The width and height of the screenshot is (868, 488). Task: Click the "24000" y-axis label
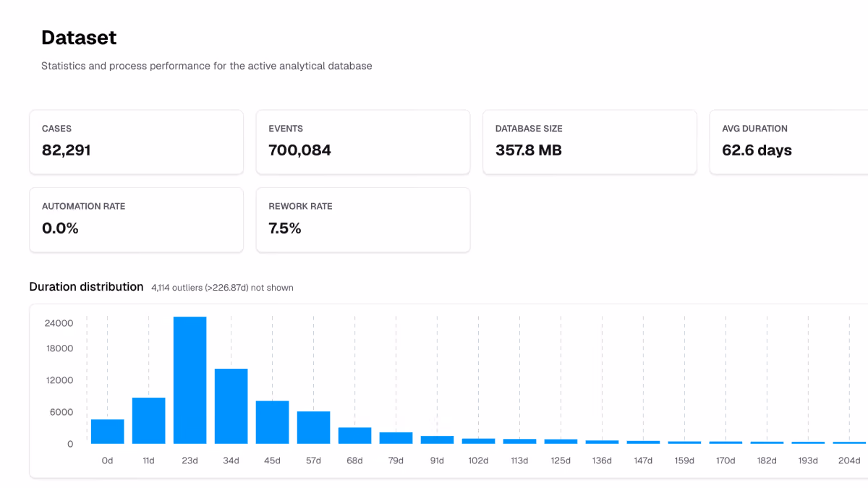(59, 323)
